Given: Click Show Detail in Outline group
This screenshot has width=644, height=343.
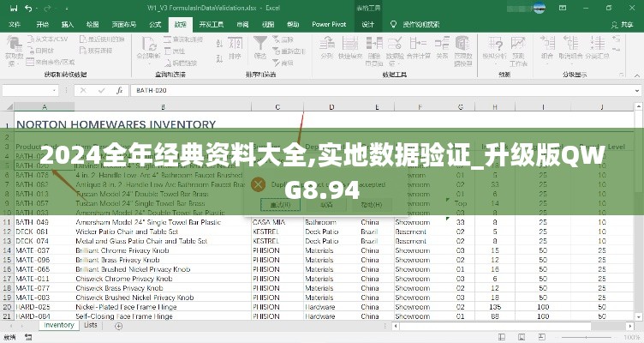Looking at the screenshot, I should click(616, 39).
